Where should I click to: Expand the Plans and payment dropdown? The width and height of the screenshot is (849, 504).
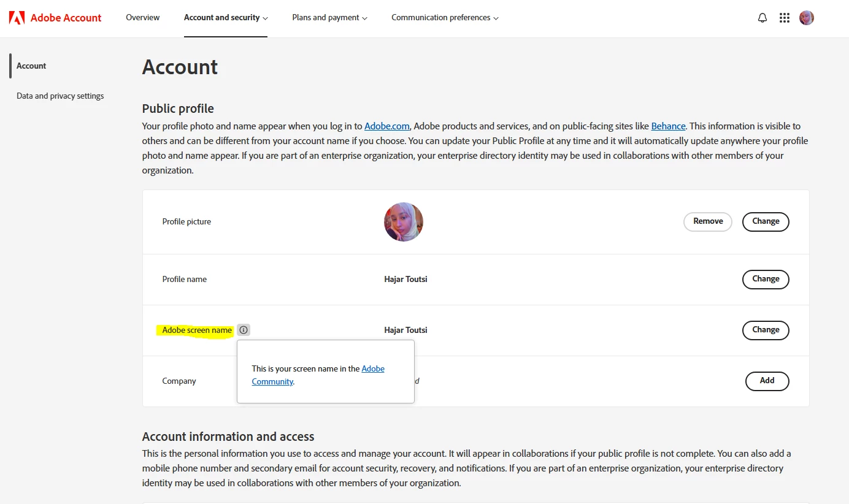click(x=330, y=18)
